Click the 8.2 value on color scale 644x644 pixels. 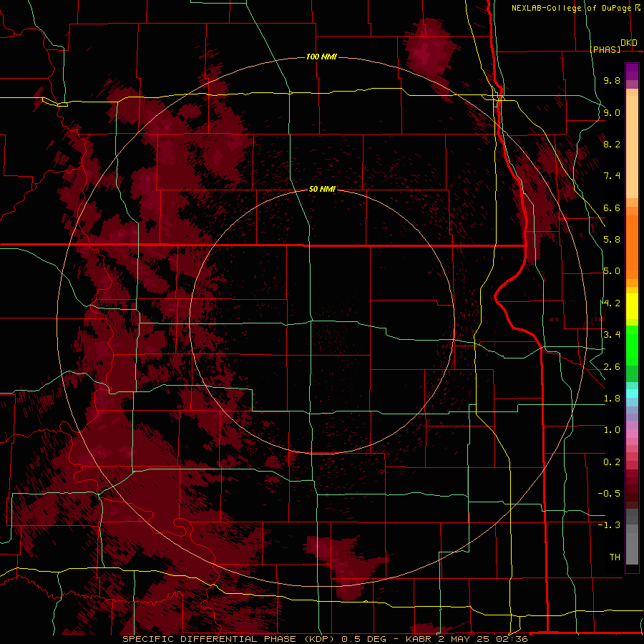point(612,144)
